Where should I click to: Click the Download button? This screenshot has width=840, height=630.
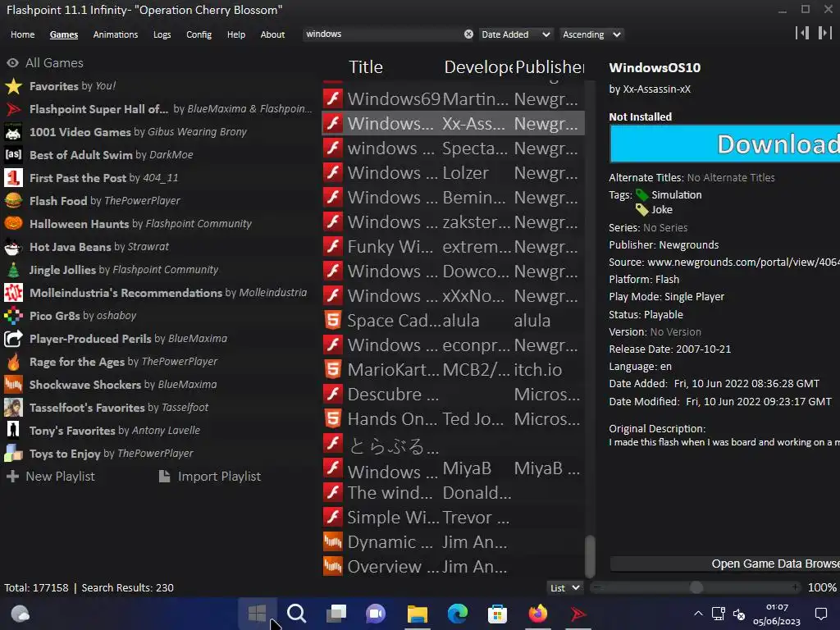724,144
